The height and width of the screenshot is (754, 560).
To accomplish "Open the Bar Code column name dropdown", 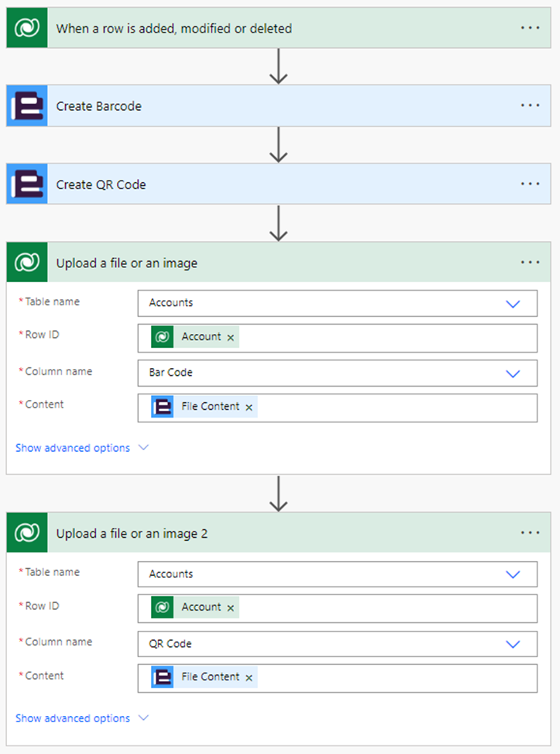I will click(512, 373).
